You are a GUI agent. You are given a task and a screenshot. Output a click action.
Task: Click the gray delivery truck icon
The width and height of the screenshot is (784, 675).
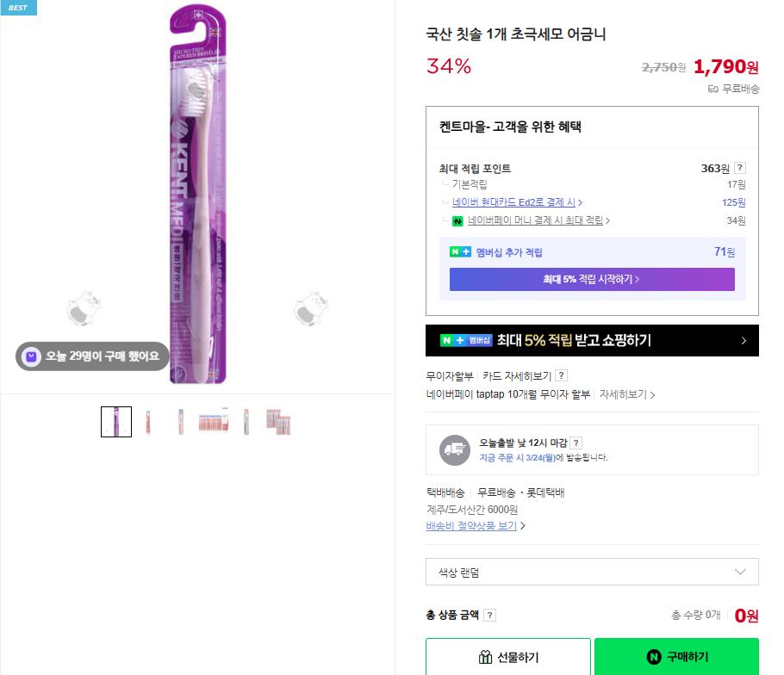pos(455,449)
